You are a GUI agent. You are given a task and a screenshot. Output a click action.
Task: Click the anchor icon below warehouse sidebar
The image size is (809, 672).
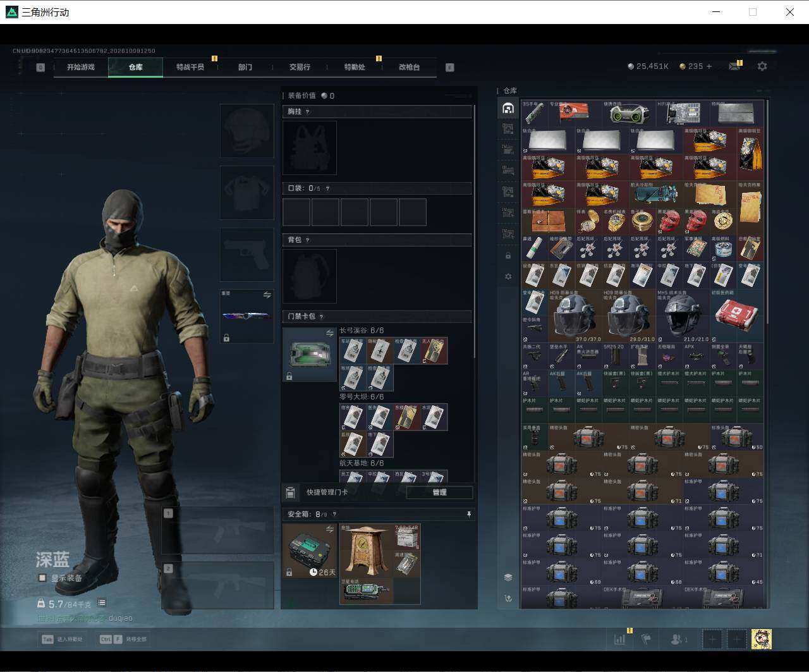click(x=508, y=598)
